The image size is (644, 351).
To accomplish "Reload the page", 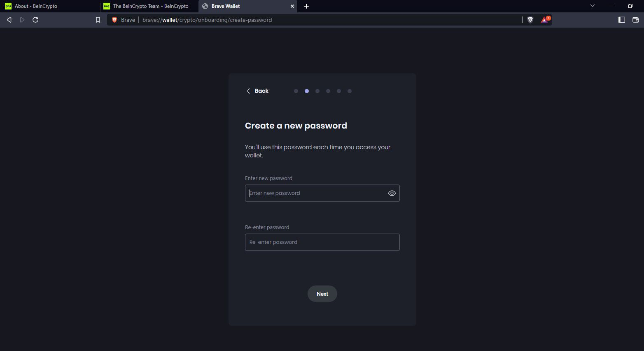I will (x=35, y=20).
